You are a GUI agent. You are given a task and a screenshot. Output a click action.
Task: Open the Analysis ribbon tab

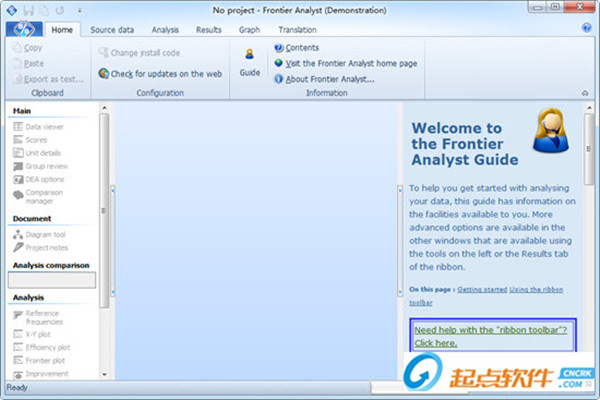[165, 29]
